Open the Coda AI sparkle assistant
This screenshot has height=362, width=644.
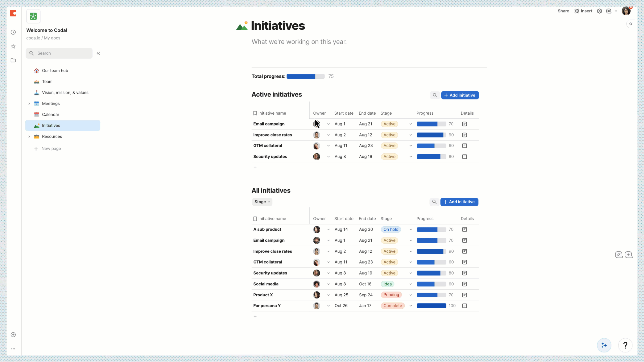click(x=604, y=345)
